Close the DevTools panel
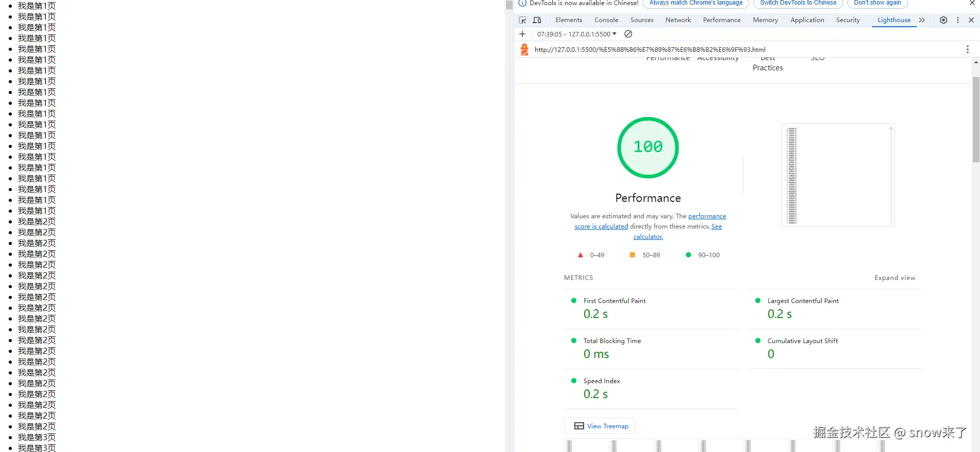The height and width of the screenshot is (452, 980). (x=971, y=20)
